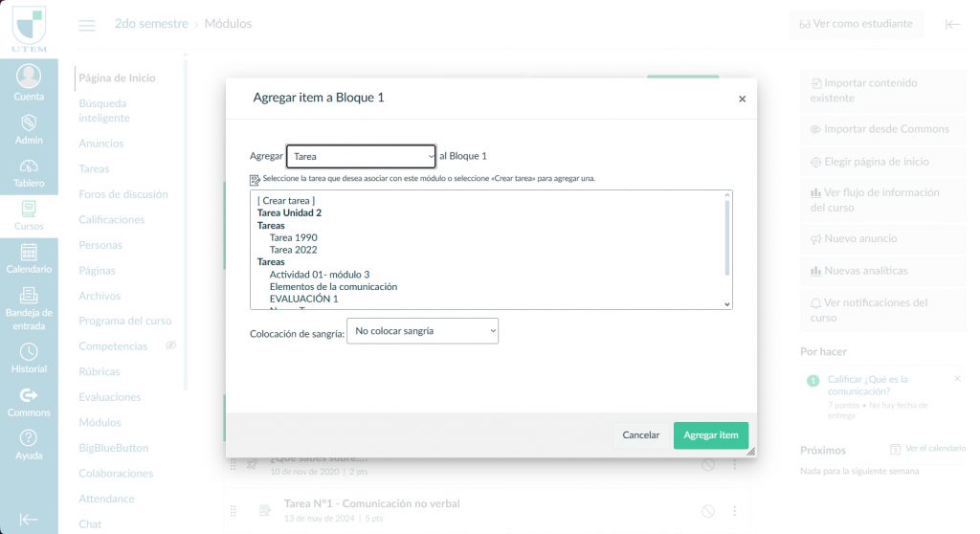Select Elementos de la comunicación task
The width and height of the screenshot is (980, 534).
point(333,286)
